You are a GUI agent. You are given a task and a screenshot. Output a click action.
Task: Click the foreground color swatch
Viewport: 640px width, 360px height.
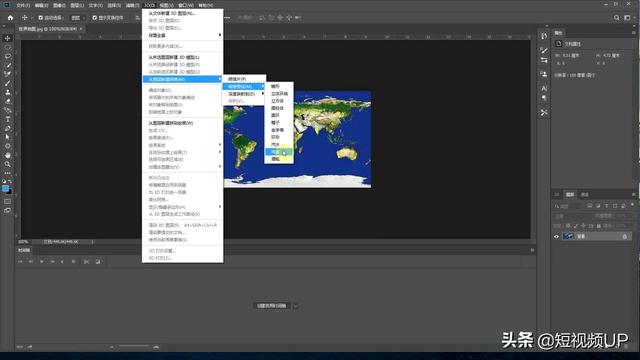click(5, 189)
